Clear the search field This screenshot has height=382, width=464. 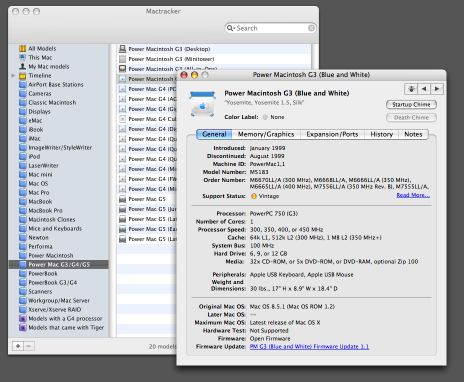[x=311, y=28]
